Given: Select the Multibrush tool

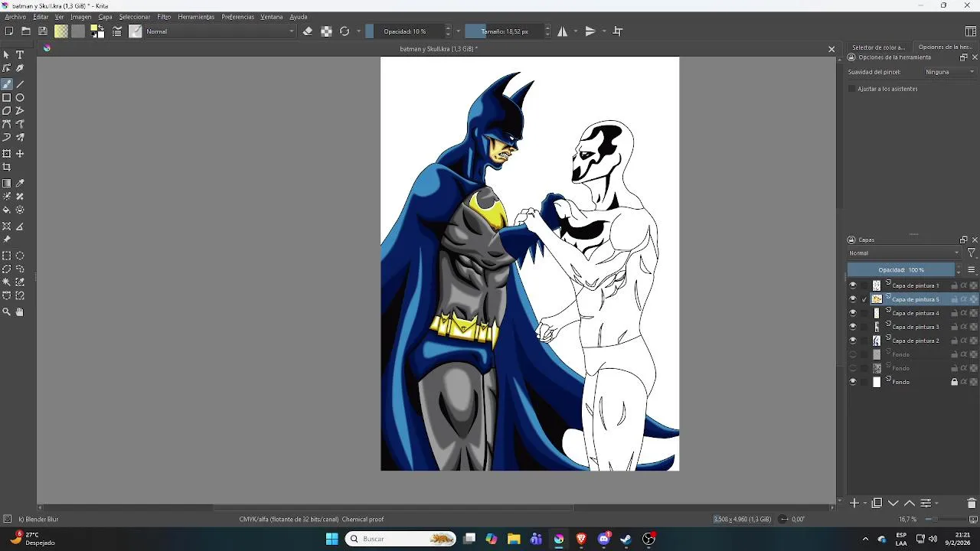Looking at the screenshot, I should tap(20, 138).
